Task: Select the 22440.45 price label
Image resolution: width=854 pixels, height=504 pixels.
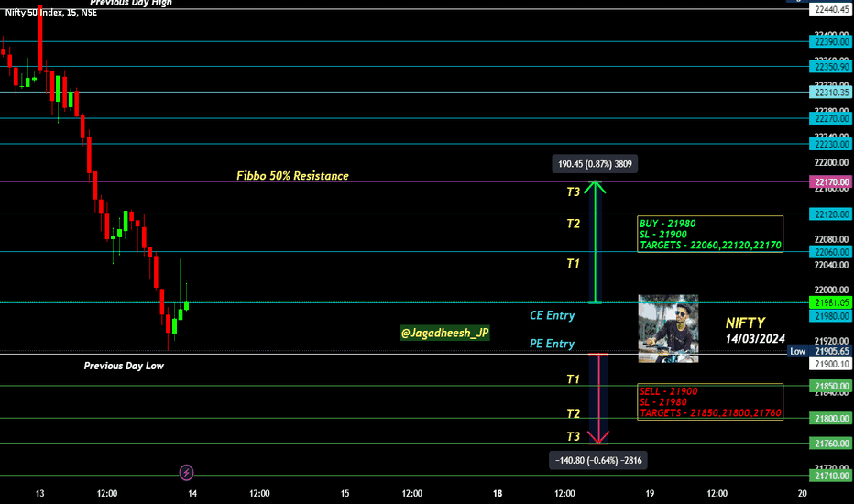Action: pos(830,9)
